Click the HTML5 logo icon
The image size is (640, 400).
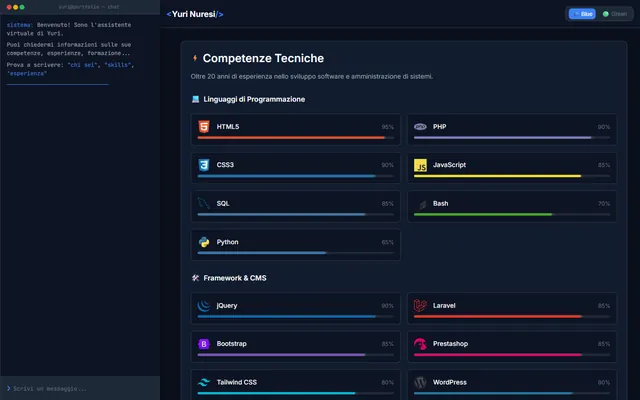(x=204, y=127)
